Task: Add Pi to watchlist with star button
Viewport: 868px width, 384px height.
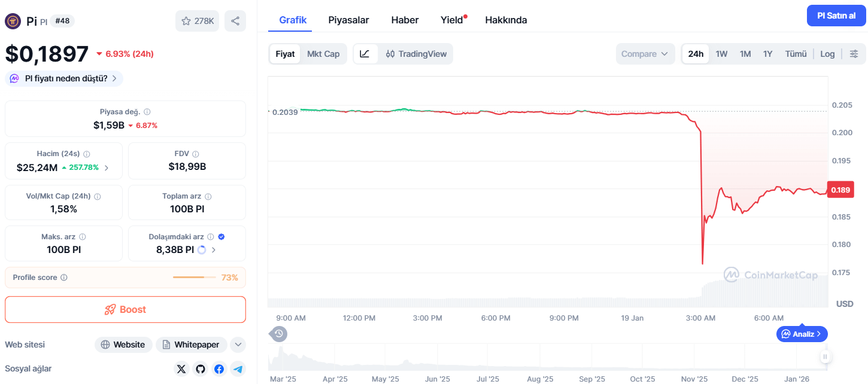Action: click(x=198, y=21)
